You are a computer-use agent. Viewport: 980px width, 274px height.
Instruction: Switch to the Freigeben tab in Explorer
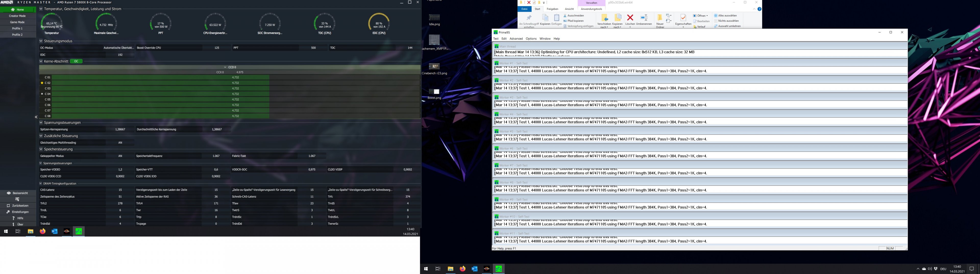point(552,9)
